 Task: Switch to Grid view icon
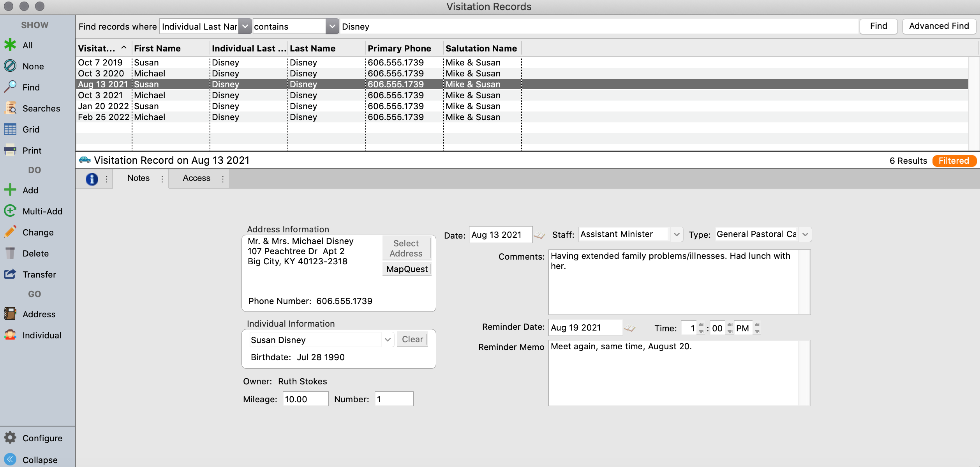coord(10,129)
